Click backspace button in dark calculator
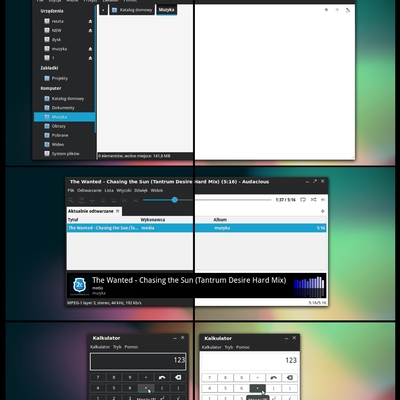 [x=178, y=378]
